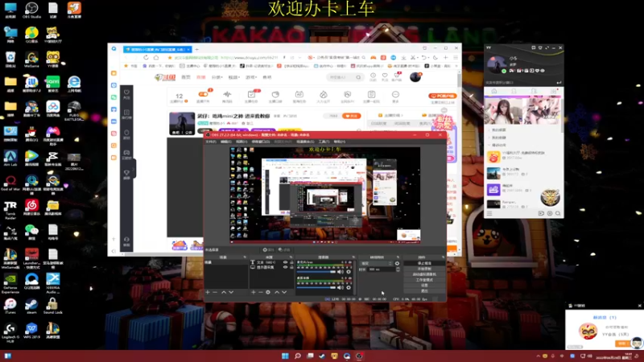This screenshot has width=644, height=362.
Task: Open the OBS Studio desktop shortcut
Action: coord(31,10)
